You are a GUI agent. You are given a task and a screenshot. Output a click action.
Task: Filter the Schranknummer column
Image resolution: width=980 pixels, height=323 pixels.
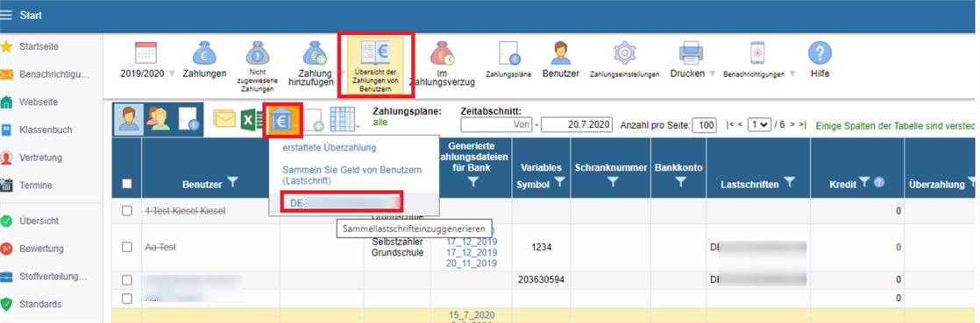pyautogui.click(x=612, y=182)
